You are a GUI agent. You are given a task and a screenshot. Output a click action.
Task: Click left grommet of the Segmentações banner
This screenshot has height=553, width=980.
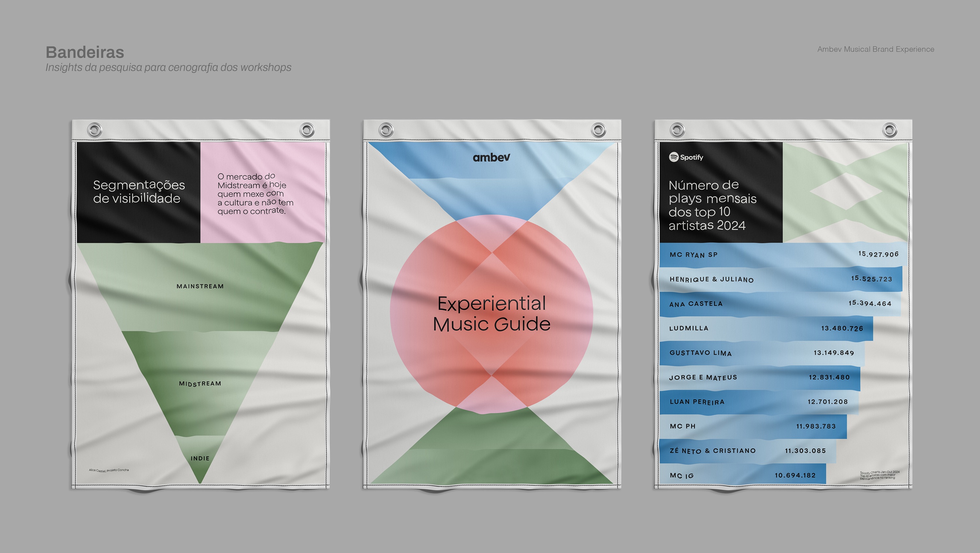95,130
